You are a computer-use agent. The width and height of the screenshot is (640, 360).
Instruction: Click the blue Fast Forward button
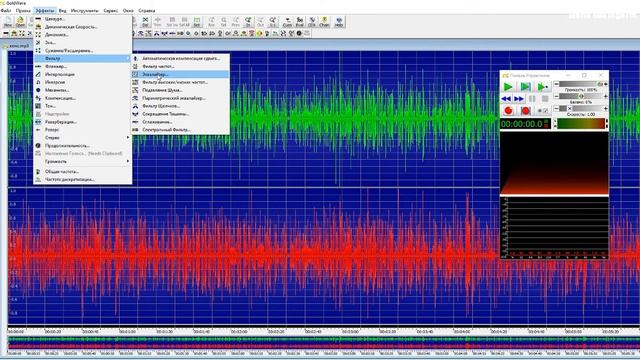519,99
